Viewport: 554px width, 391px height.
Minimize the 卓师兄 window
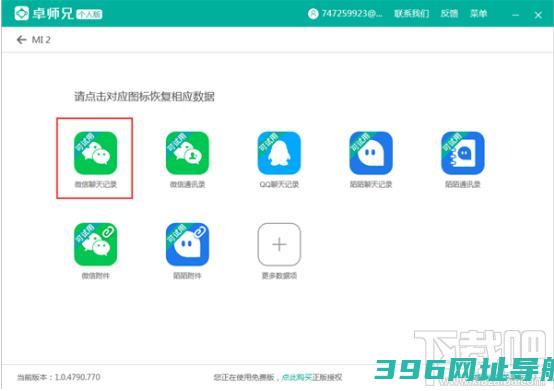[x=515, y=15]
